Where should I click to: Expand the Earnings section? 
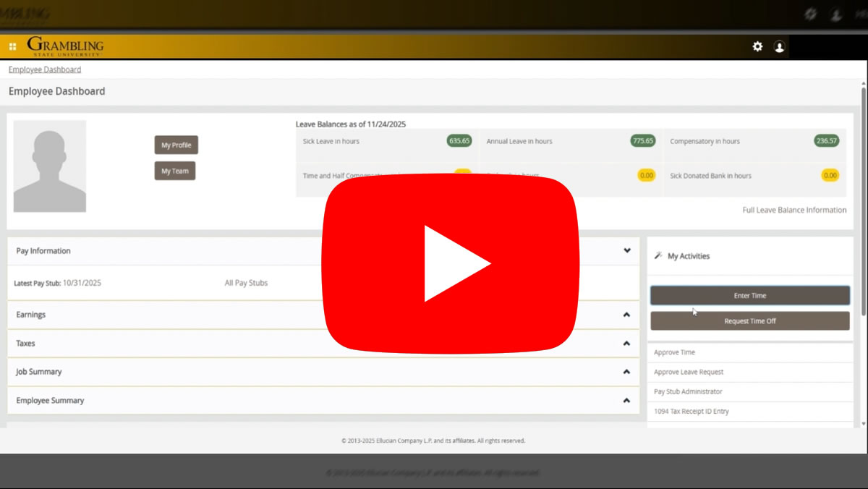[626, 315]
